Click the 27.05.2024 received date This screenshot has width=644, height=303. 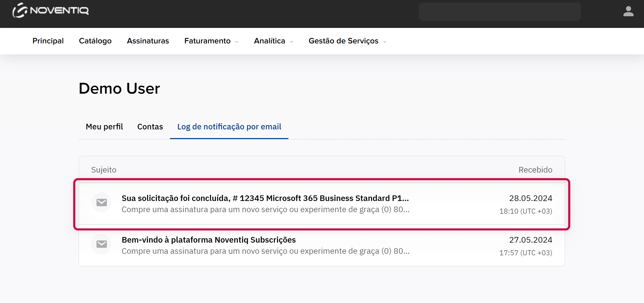click(530, 240)
